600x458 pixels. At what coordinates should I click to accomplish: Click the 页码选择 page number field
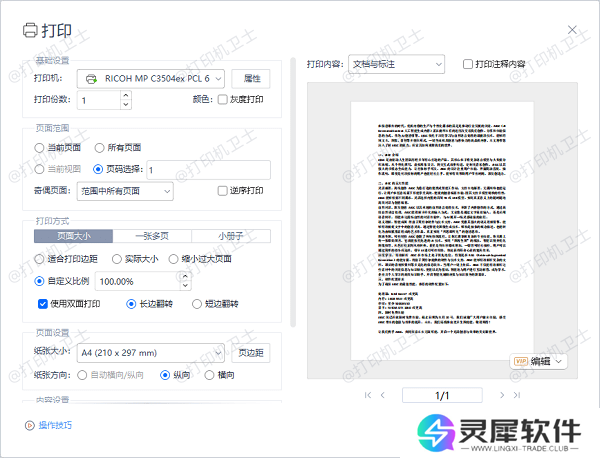209,170
